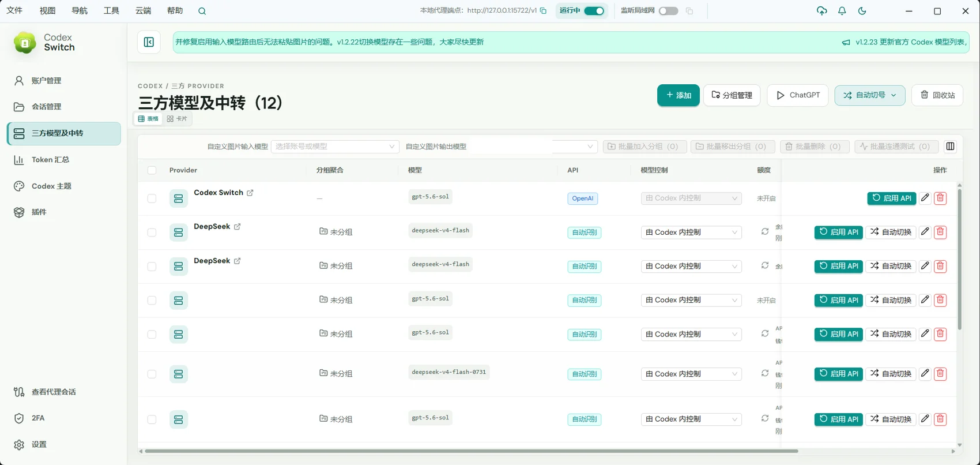This screenshot has width=980, height=465.
Task: Click the announcement megaphone icon
Action: 846,42
